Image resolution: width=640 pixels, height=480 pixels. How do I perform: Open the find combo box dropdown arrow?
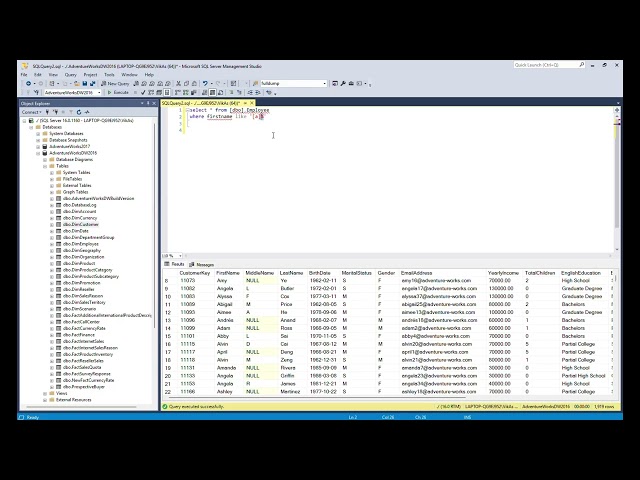325,83
